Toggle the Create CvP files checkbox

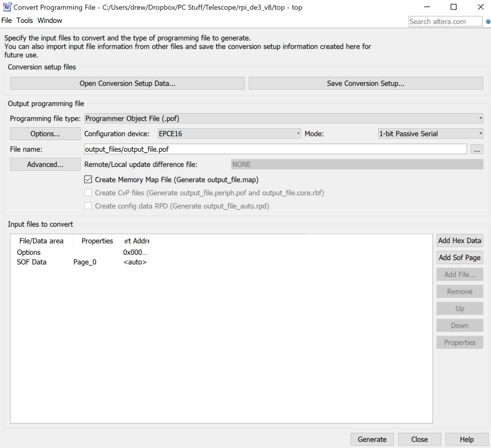pyautogui.click(x=88, y=193)
